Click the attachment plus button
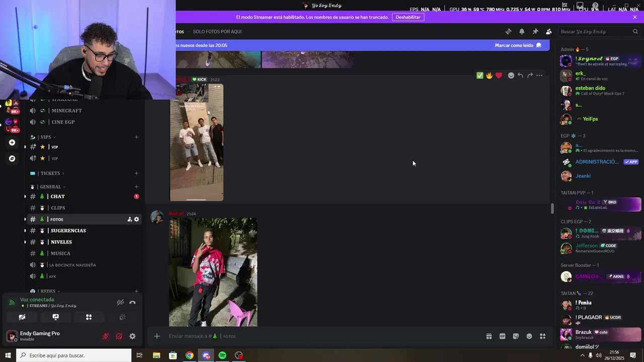 pyautogui.click(x=157, y=336)
